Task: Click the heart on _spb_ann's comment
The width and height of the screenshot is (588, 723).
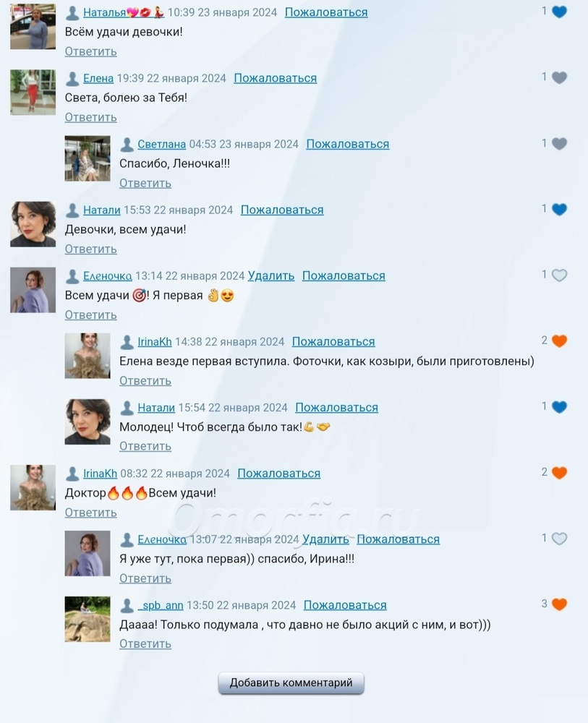Action: pos(559,604)
